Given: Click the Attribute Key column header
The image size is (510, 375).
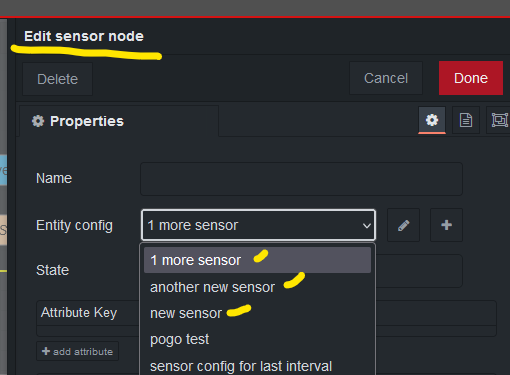Looking at the screenshot, I should coord(79,313).
